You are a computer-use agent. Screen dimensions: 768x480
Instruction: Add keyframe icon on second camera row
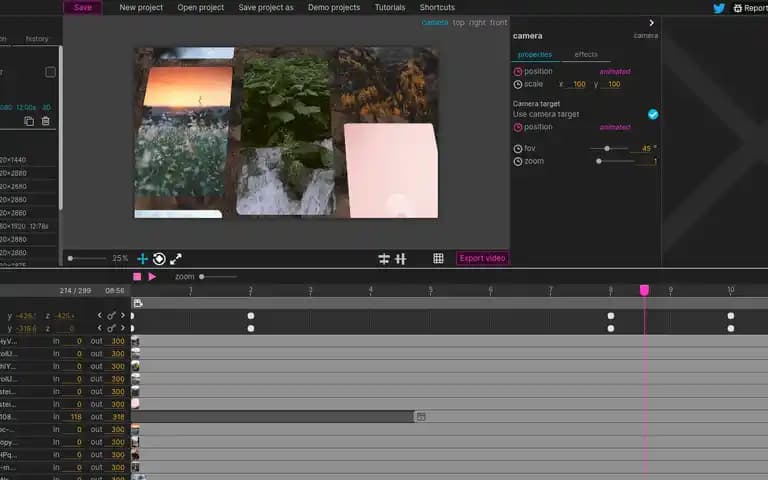tap(111, 328)
